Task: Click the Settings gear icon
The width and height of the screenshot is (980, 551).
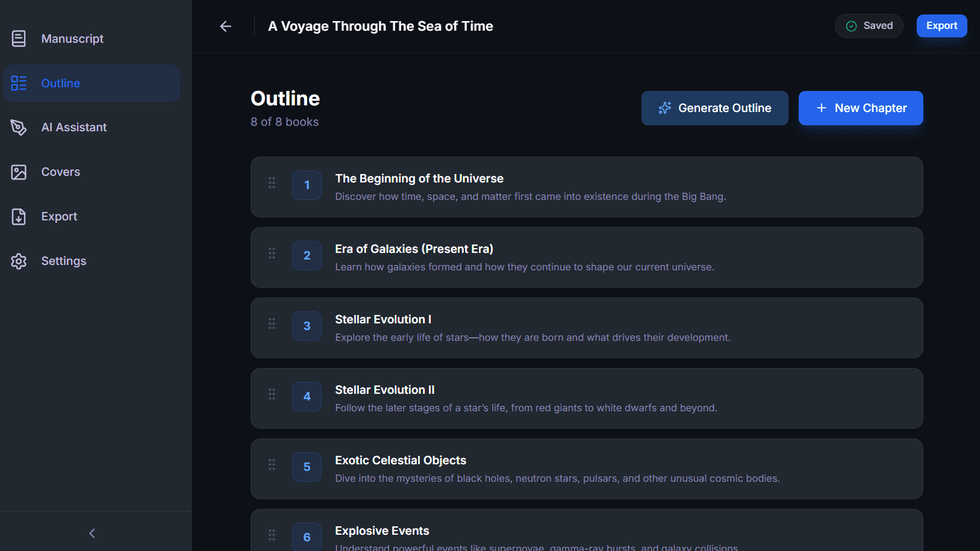Action: pyautogui.click(x=19, y=261)
